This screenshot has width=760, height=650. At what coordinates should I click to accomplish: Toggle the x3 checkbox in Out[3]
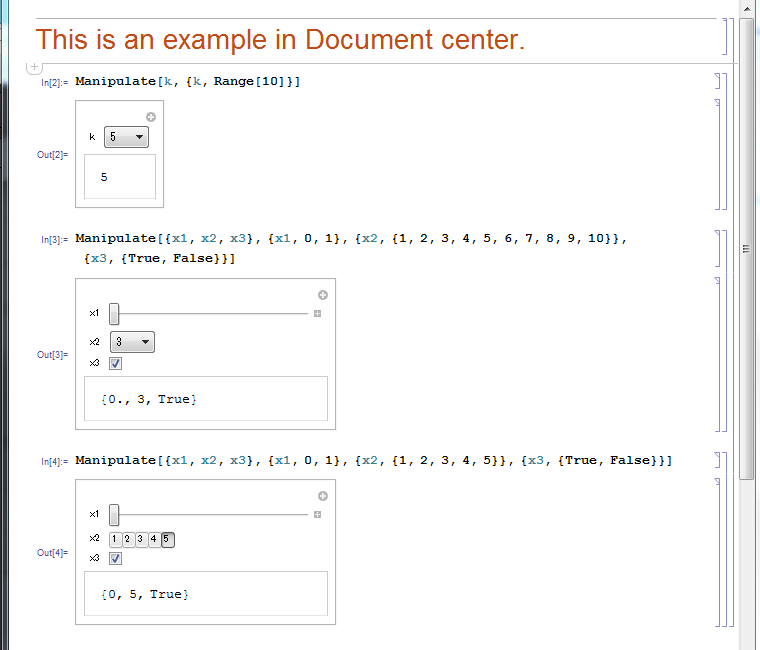(x=115, y=363)
